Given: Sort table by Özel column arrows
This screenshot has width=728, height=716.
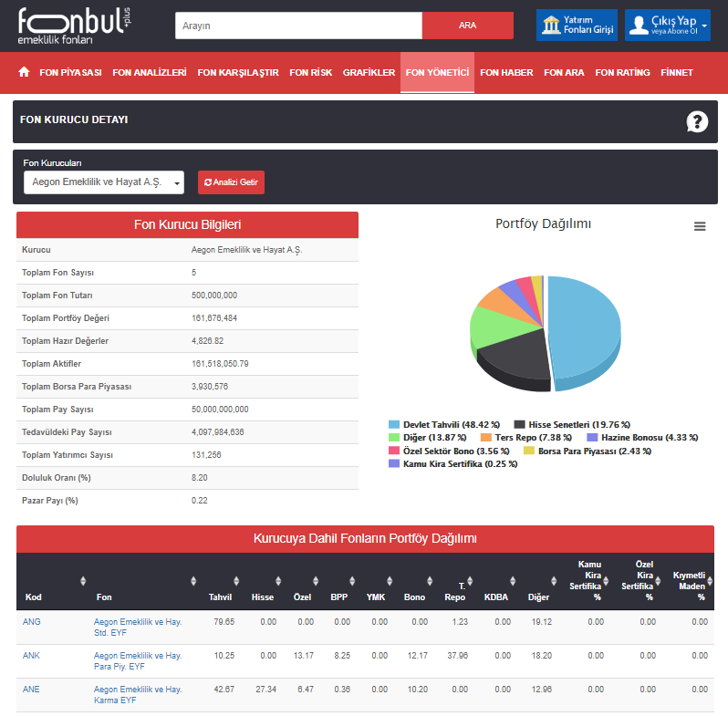Looking at the screenshot, I should click(316, 581).
